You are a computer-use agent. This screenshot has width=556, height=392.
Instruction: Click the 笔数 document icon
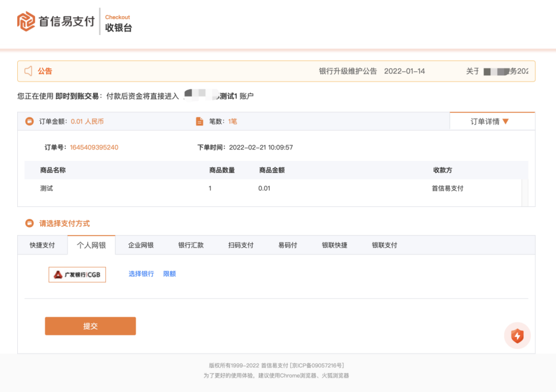tap(200, 121)
